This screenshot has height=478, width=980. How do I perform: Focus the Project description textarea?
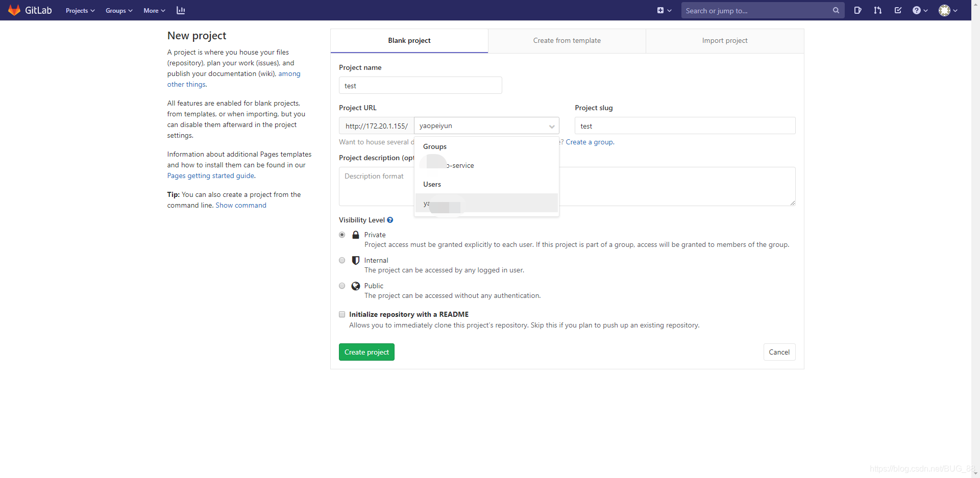pos(567,186)
